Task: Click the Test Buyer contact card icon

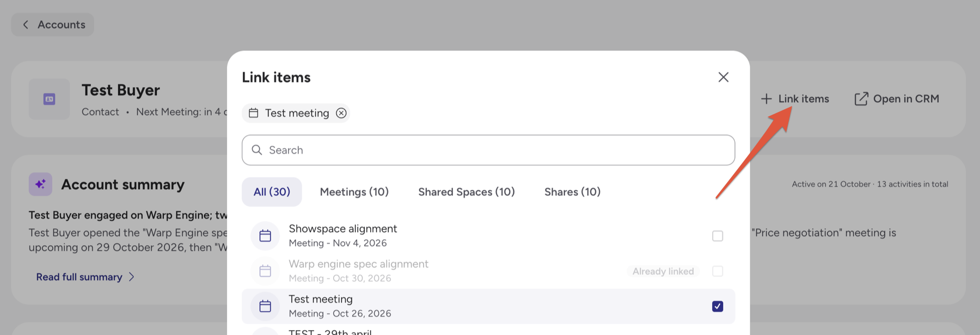Action: coord(50,99)
